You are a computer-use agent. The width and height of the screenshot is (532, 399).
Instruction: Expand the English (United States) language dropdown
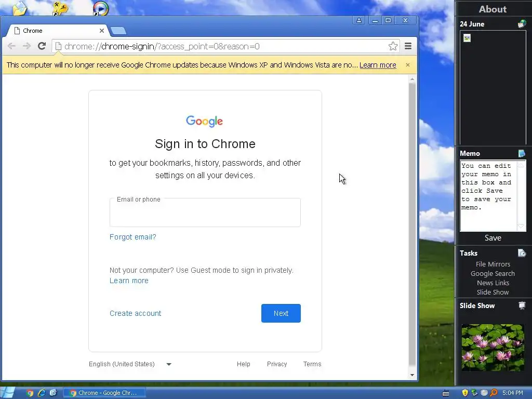pyautogui.click(x=130, y=364)
